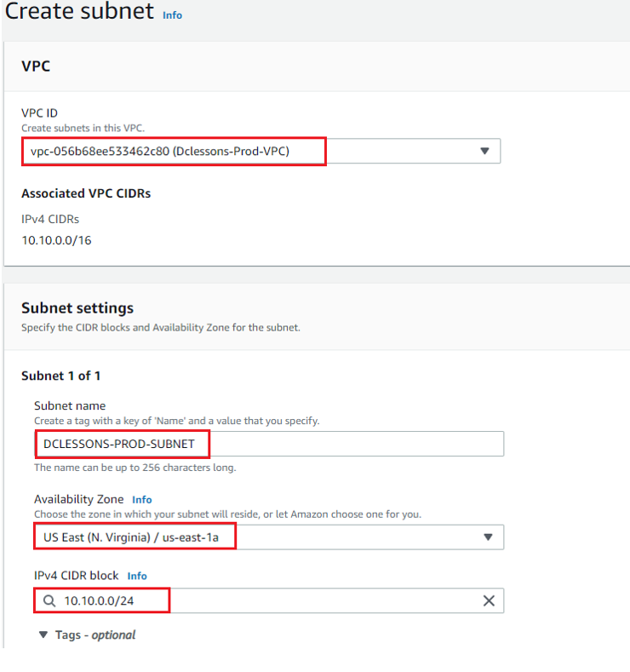Click the Availability Zone field label
This screenshot has width=630, height=672.
click(x=79, y=499)
